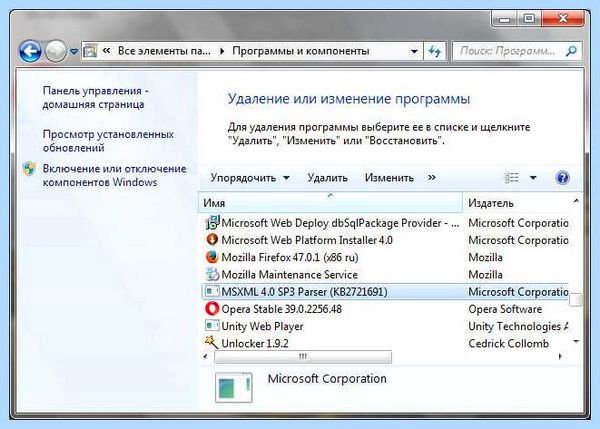Select the "Unlocker 1.9.2" row
The height and width of the screenshot is (429, 600).
[x=386, y=344]
